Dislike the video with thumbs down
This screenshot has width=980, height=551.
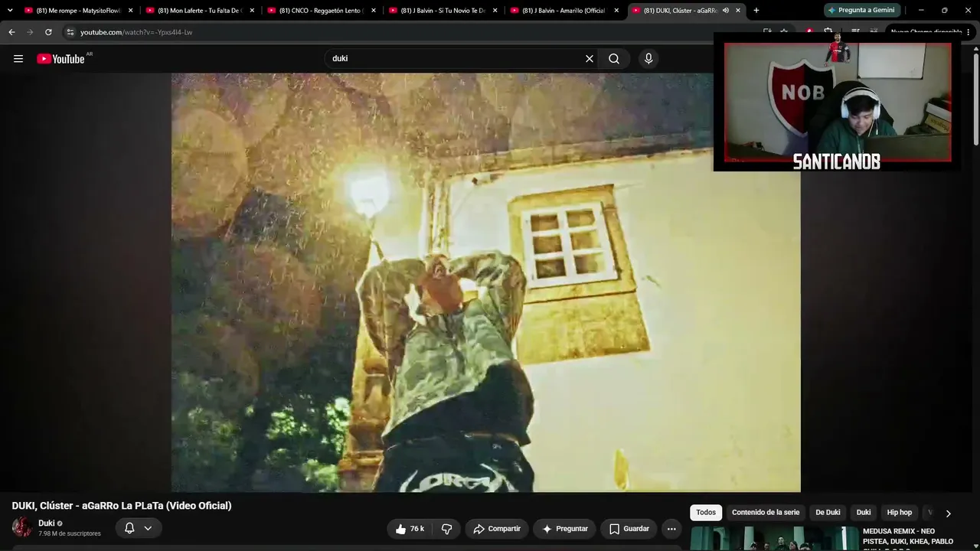(447, 529)
